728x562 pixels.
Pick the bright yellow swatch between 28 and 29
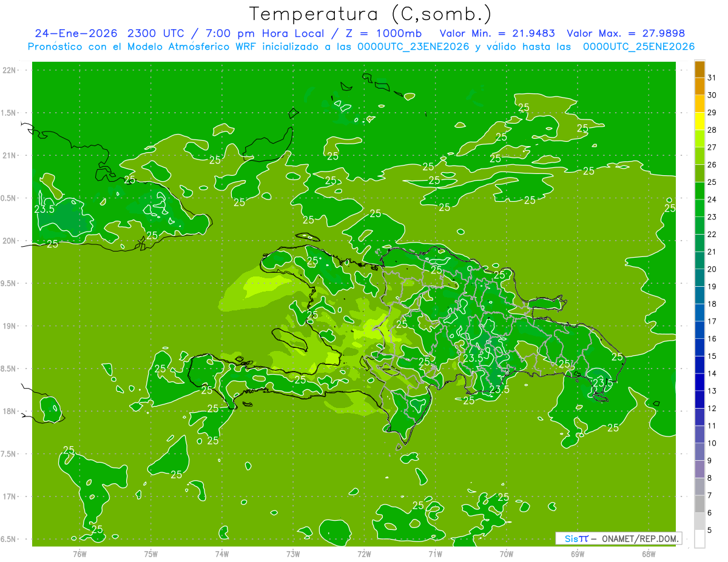699,121
